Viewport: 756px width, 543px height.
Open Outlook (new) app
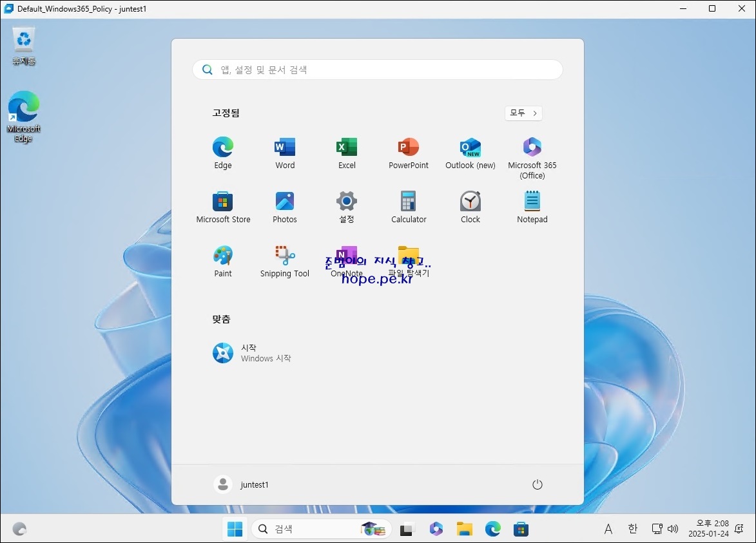pyautogui.click(x=470, y=153)
